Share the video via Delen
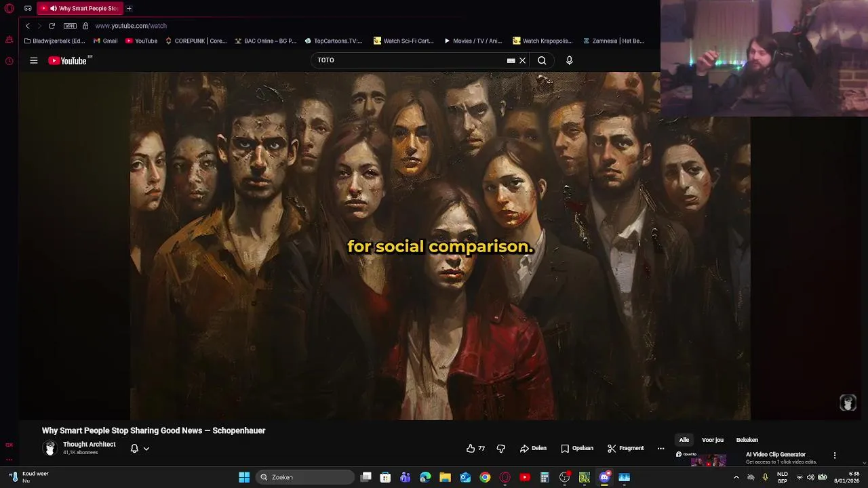868x488 pixels. click(x=533, y=448)
